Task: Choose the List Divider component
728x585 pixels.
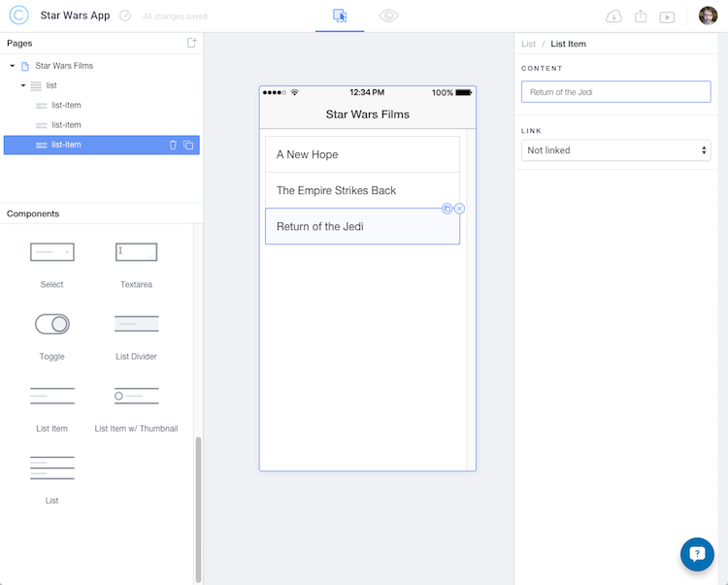Action: (x=136, y=338)
